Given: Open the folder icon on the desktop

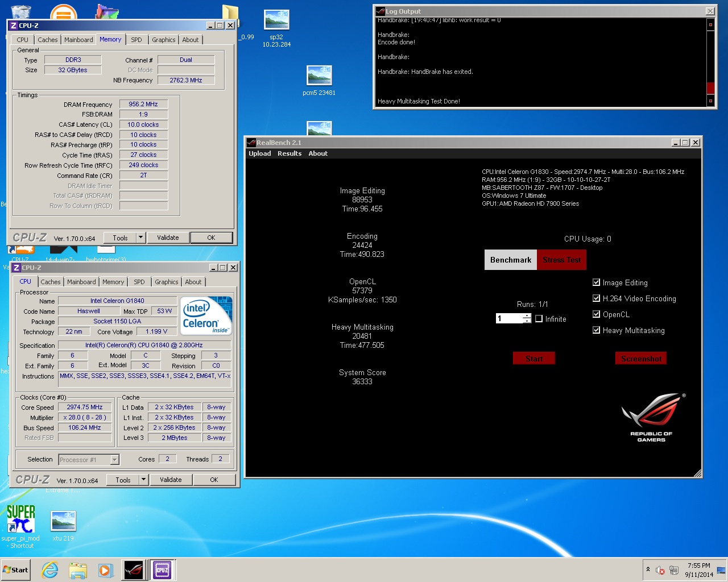Looking at the screenshot, I should [x=230, y=16].
